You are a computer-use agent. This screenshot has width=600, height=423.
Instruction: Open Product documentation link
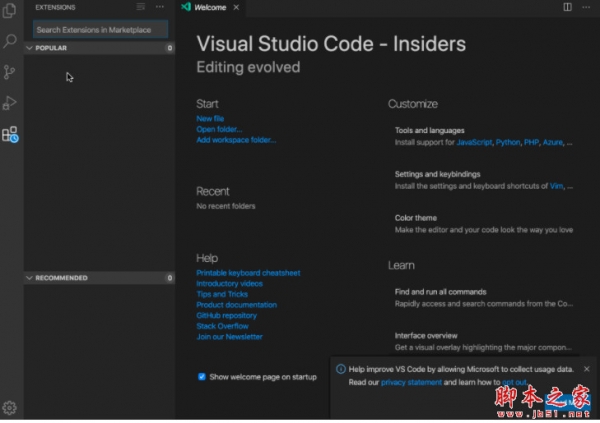(236, 305)
